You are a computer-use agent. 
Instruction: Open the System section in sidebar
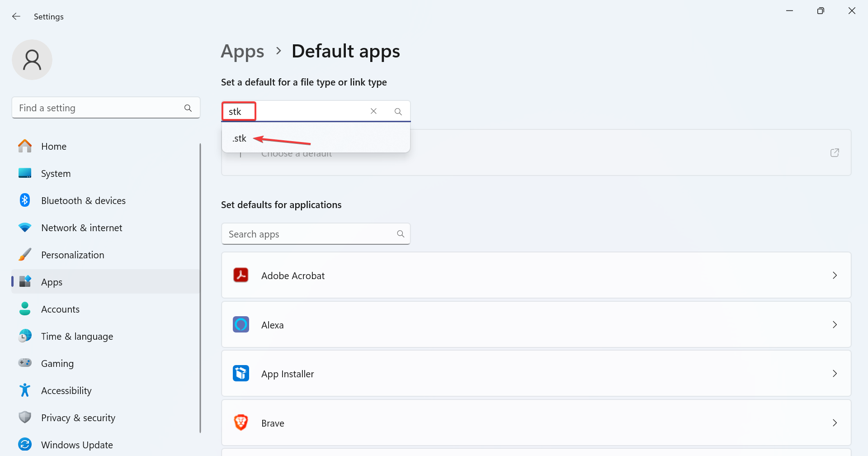(56, 173)
